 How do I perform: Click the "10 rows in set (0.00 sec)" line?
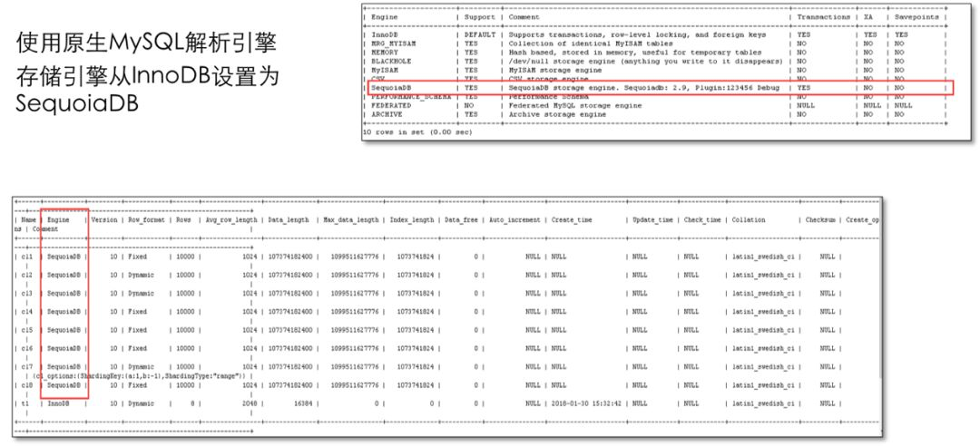coord(418,132)
